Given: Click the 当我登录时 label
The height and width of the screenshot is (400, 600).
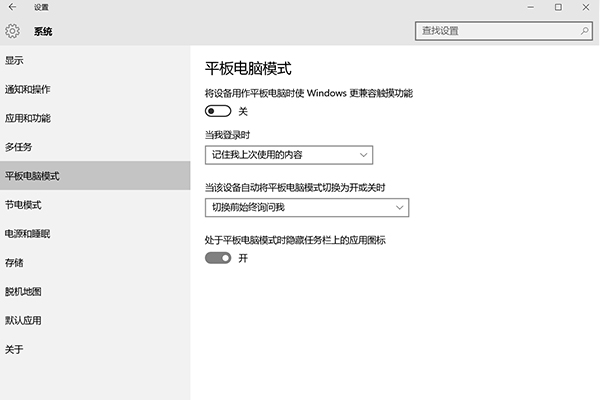Looking at the screenshot, I should coord(227,135).
